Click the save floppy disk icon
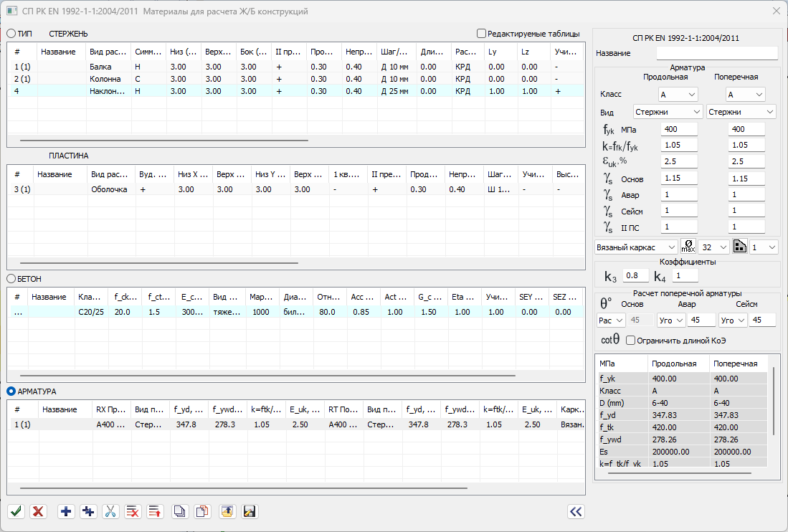The height and width of the screenshot is (532, 788). coord(250,511)
